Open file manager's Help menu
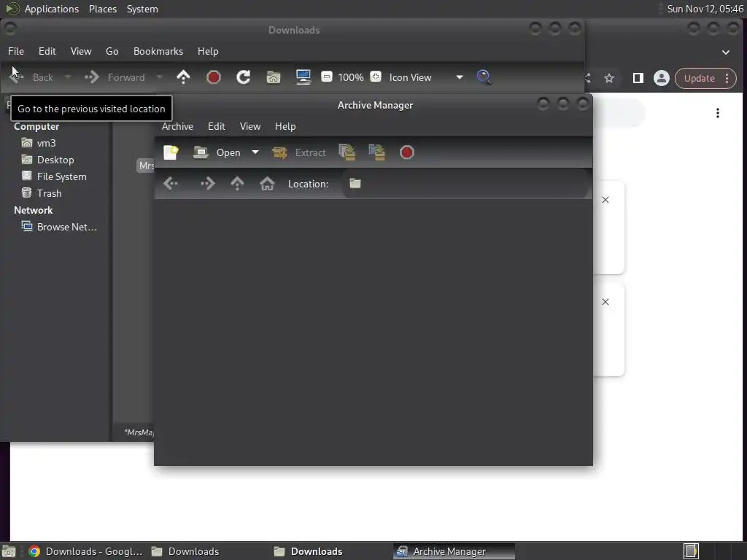 coord(208,51)
